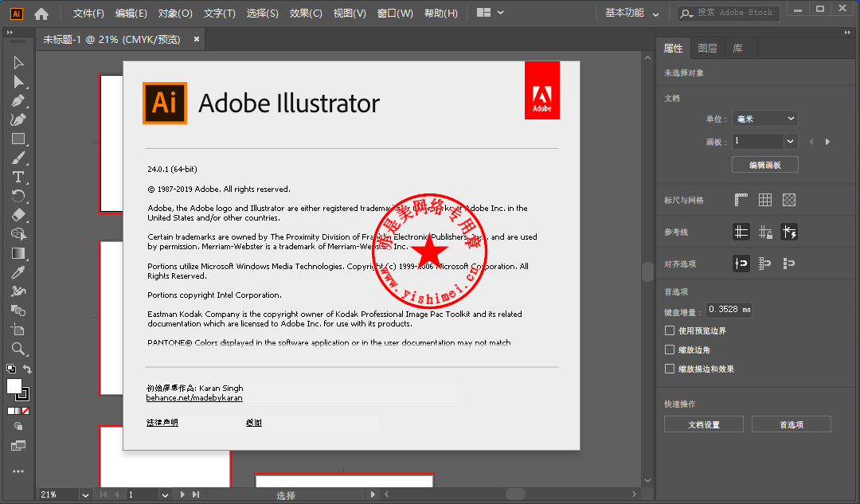This screenshot has height=504, width=860.
Task: Open the 感谢 link
Action: [x=253, y=422]
